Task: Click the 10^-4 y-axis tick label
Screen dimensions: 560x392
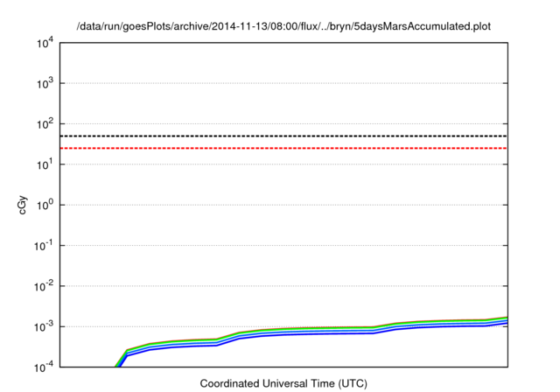Action: pyautogui.click(x=44, y=367)
